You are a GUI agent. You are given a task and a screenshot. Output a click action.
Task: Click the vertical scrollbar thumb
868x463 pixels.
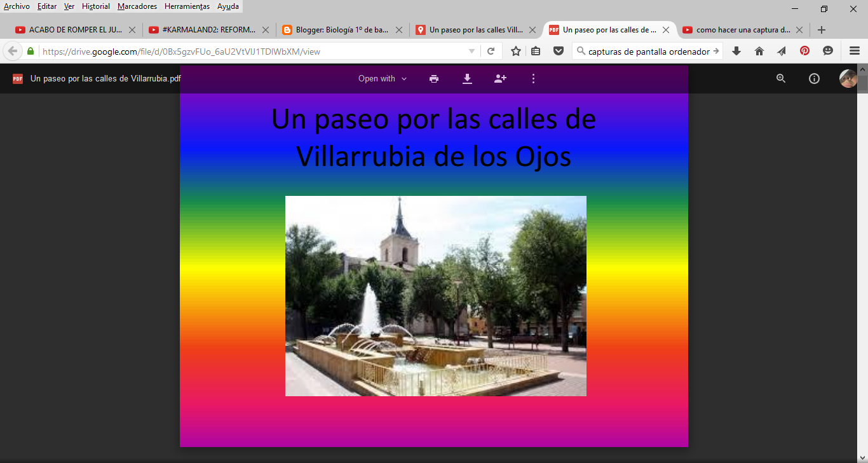point(862,84)
